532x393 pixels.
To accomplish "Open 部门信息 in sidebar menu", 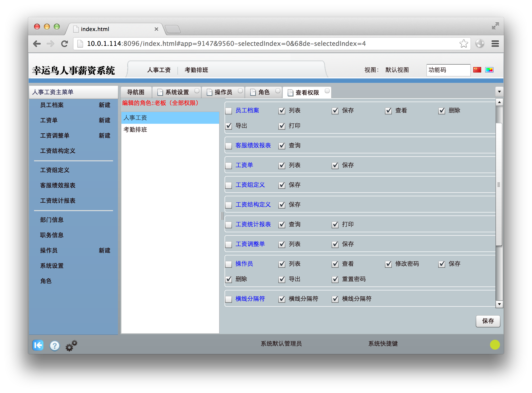I will (x=52, y=220).
